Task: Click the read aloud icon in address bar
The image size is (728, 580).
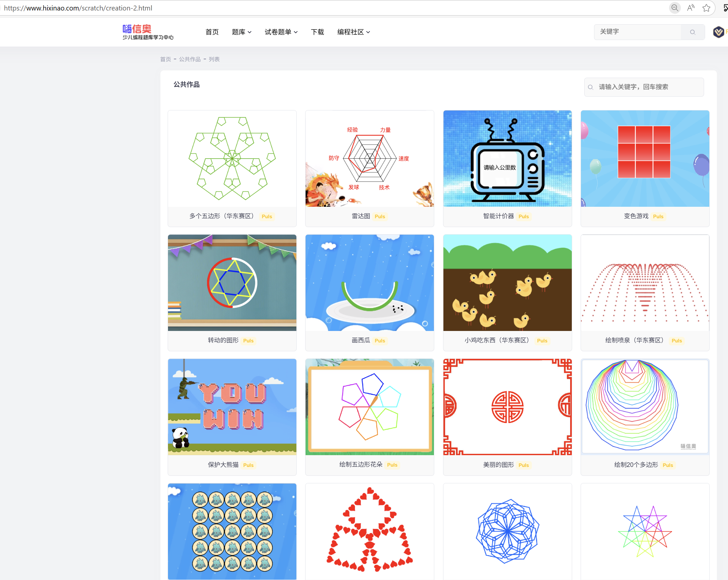Action: pyautogui.click(x=691, y=8)
